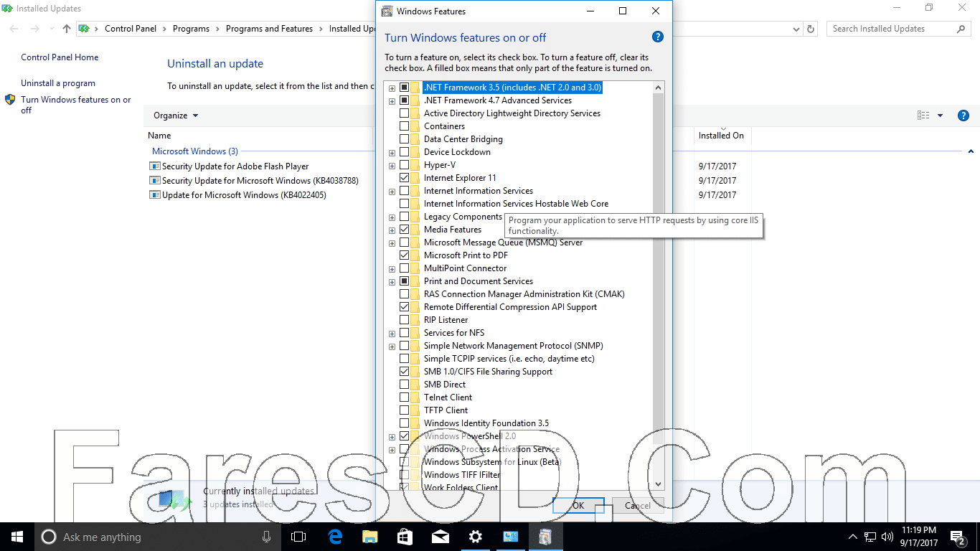Viewport: 980px width, 551px height.
Task: Enable the Containers checkbox
Action: (x=405, y=126)
